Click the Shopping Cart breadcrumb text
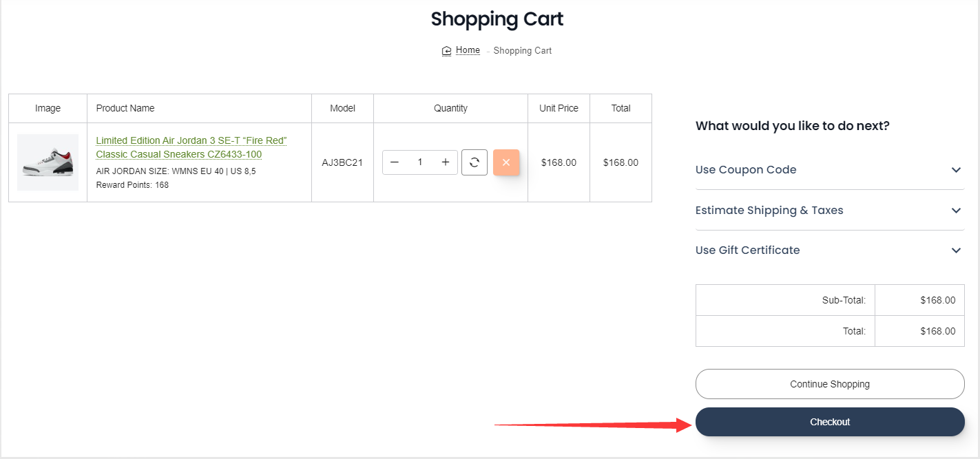This screenshot has width=980, height=459. tap(523, 51)
